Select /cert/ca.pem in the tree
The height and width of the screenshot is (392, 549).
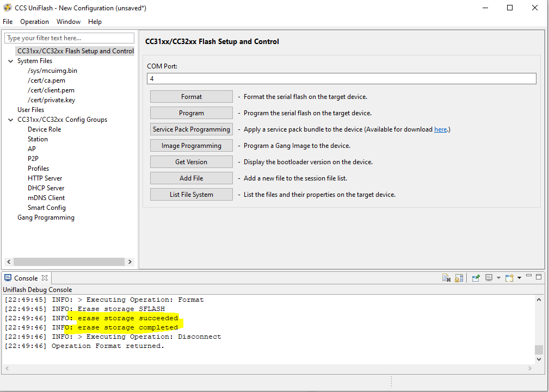pyautogui.click(x=47, y=80)
